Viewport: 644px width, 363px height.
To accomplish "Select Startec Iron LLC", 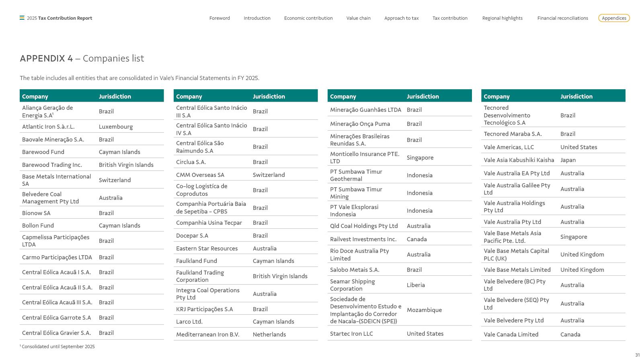I will tap(351, 334).
